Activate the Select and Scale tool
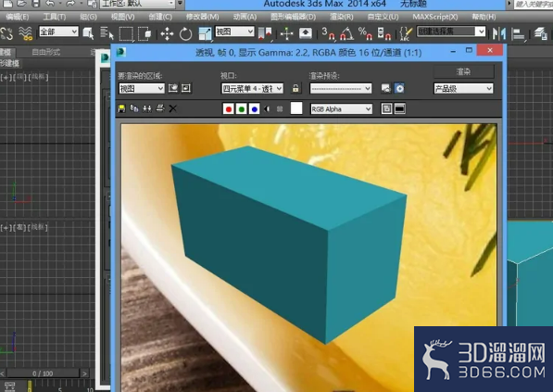 pos(205,34)
